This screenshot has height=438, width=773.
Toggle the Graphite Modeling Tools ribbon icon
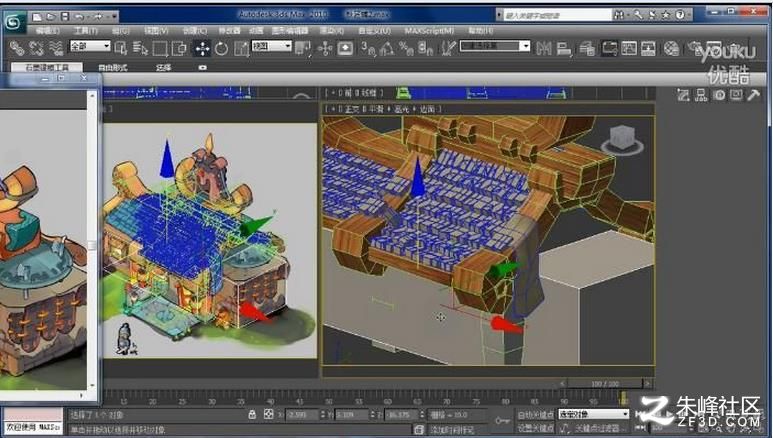[609, 48]
